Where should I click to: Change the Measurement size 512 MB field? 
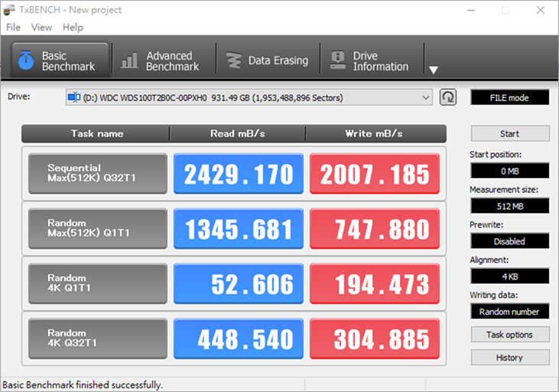tap(509, 206)
